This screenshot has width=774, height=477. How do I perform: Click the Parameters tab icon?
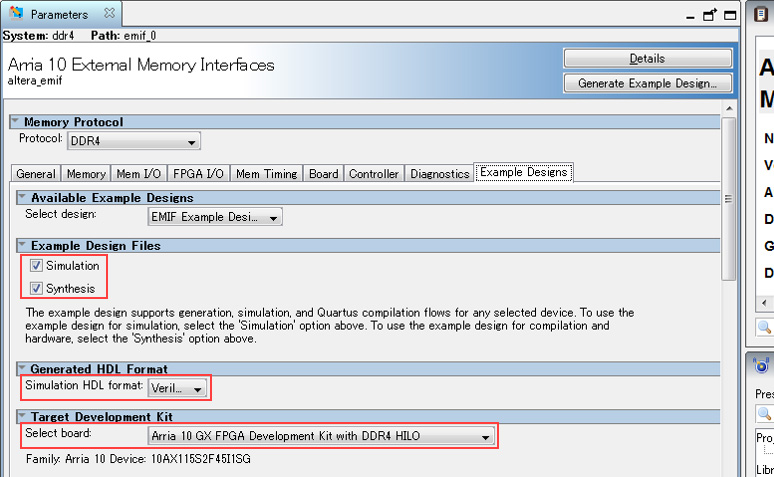pyautogui.click(x=16, y=14)
